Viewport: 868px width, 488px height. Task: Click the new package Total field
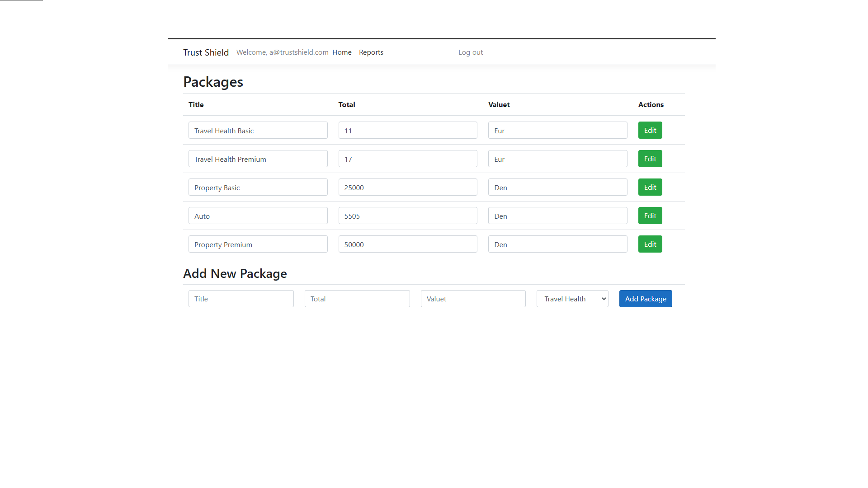point(357,299)
